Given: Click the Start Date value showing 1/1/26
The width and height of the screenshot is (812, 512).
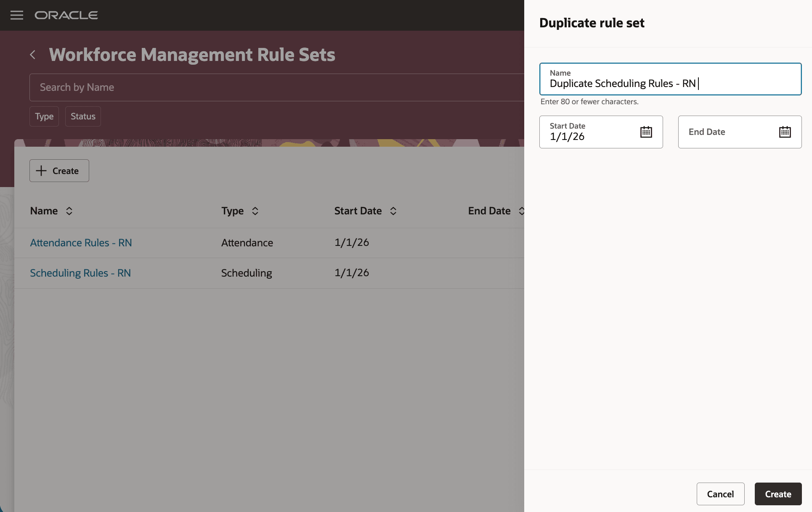Looking at the screenshot, I should click(x=567, y=136).
